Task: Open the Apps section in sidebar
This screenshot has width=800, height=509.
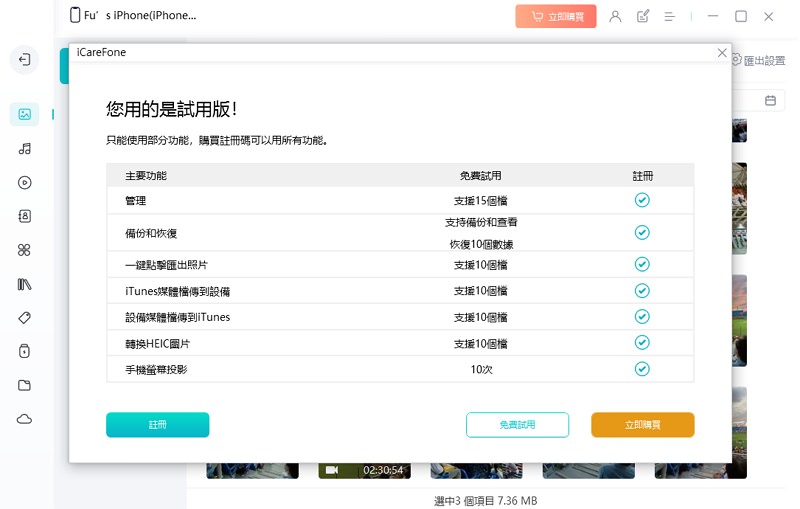Action: 24,250
